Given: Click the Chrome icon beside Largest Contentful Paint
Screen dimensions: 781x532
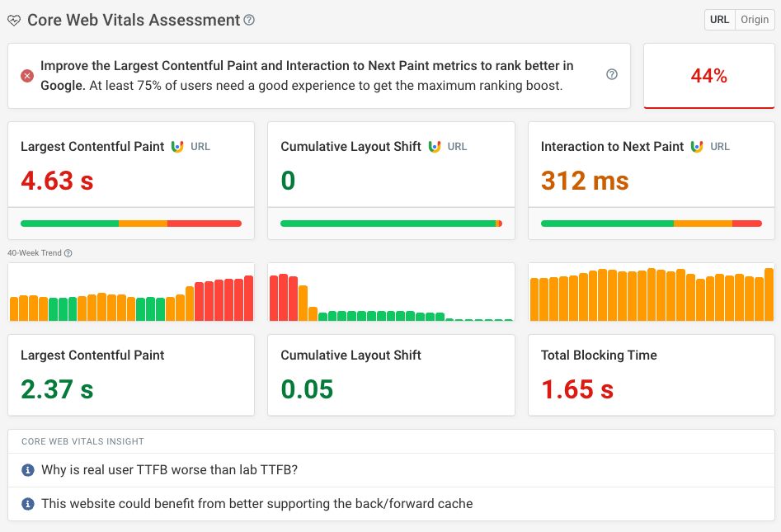Looking at the screenshot, I should point(179,146).
